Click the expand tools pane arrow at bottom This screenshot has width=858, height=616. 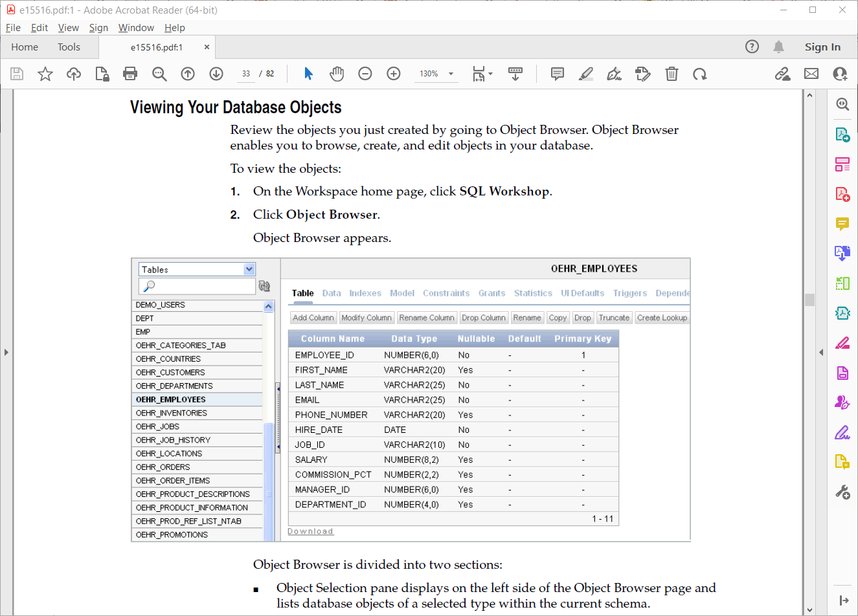point(843,600)
